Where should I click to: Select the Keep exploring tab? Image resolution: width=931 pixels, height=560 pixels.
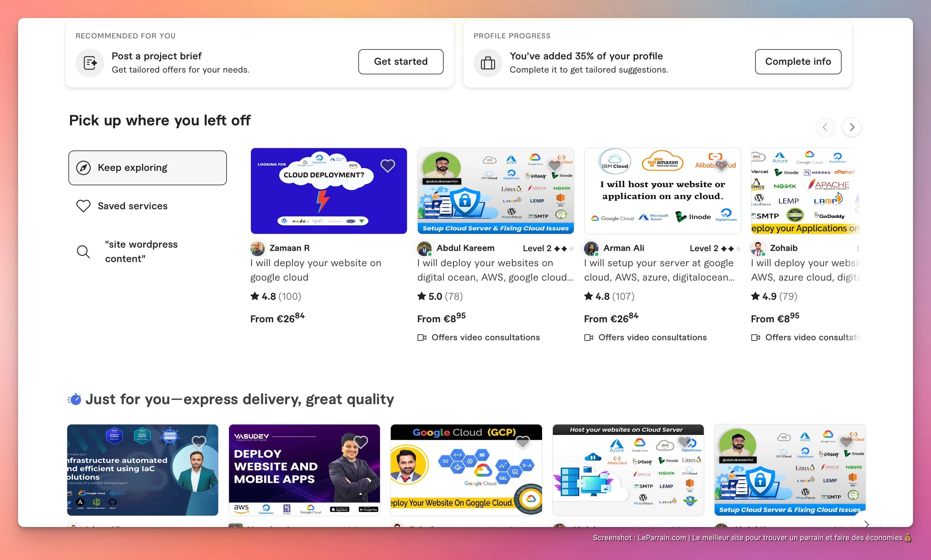click(147, 168)
